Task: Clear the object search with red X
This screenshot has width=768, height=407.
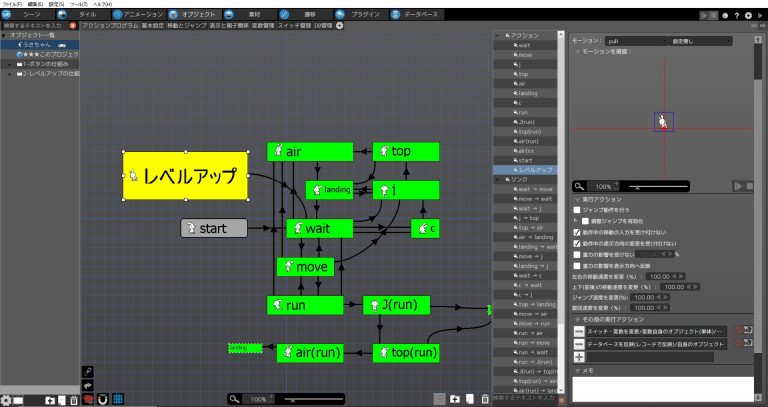Action: (x=73, y=25)
